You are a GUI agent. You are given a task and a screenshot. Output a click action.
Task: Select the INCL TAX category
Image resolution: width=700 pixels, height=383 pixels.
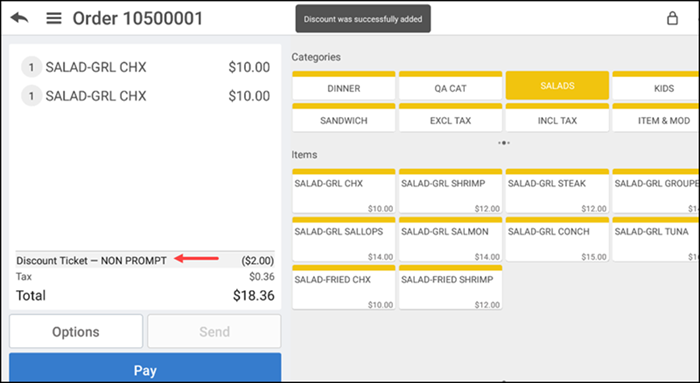coord(557,117)
